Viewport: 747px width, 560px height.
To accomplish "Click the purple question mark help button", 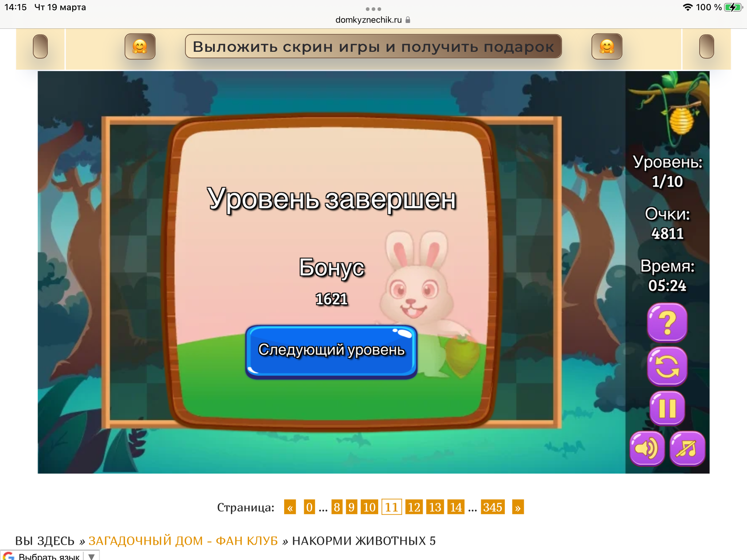I will pyautogui.click(x=667, y=322).
